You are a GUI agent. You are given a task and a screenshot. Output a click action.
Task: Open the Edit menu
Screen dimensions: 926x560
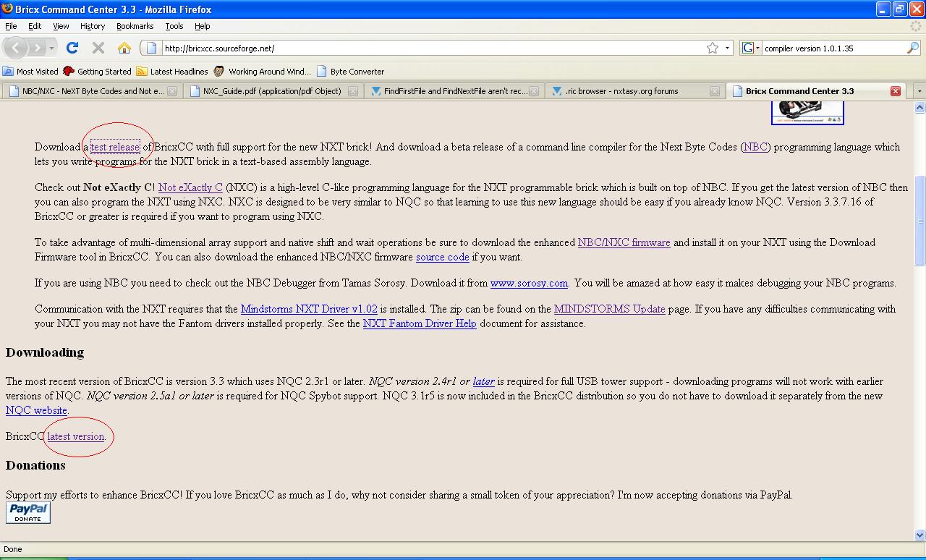coord(35,26)
